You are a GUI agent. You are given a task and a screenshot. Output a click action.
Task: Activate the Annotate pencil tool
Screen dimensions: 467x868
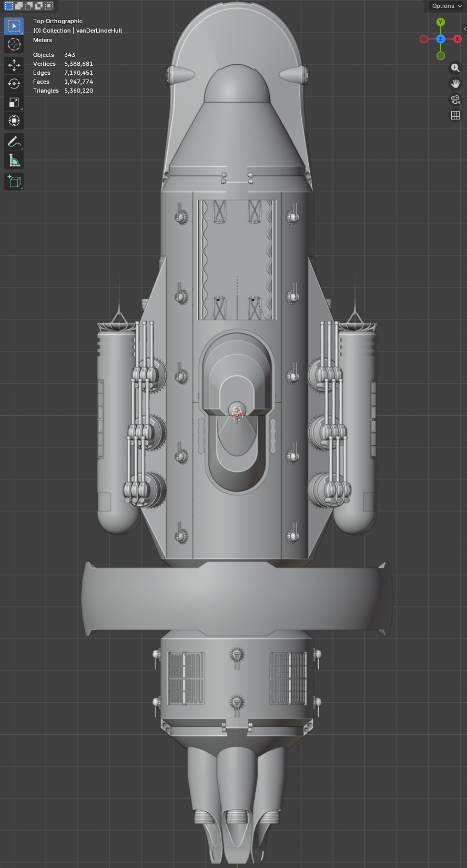pyautogui.click(x=14, y=142)
